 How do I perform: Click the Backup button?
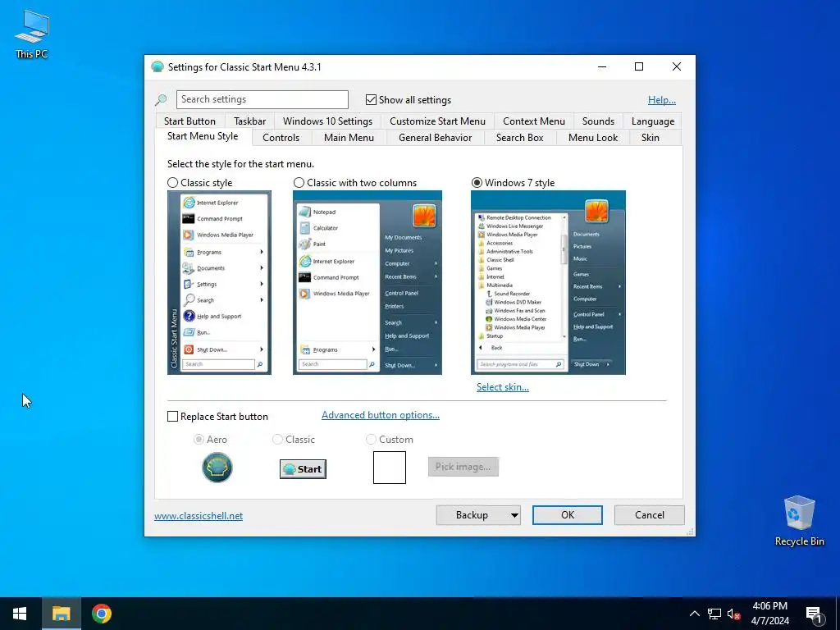coord(472,515)
